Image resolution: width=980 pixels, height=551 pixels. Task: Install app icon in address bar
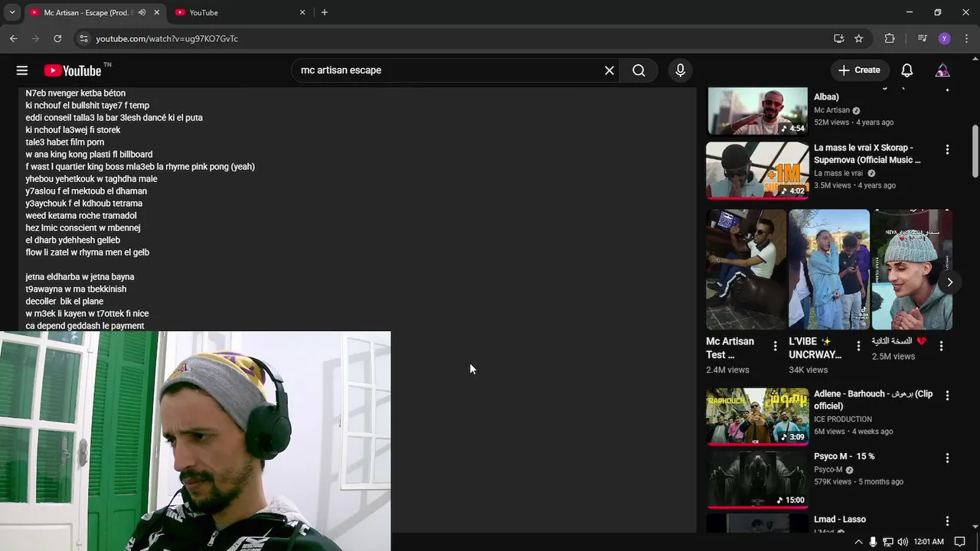pyautogui.click(x=839, y=38)
